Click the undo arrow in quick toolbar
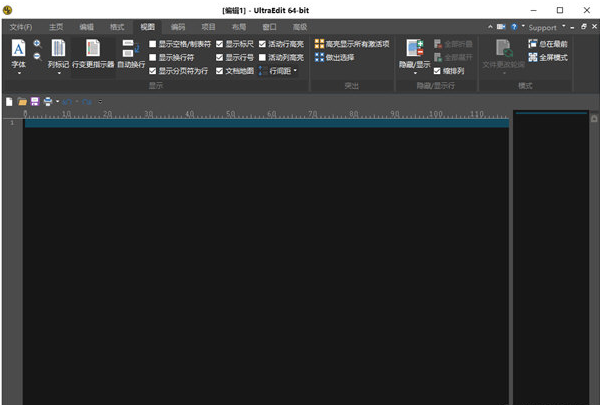 point(67,102)
